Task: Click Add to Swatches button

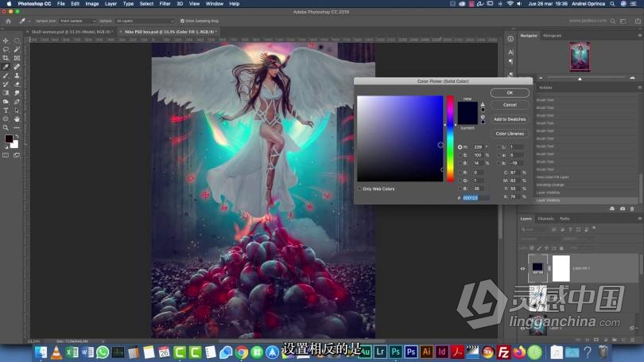Action: pyautogui.click(x=510, y=119)
